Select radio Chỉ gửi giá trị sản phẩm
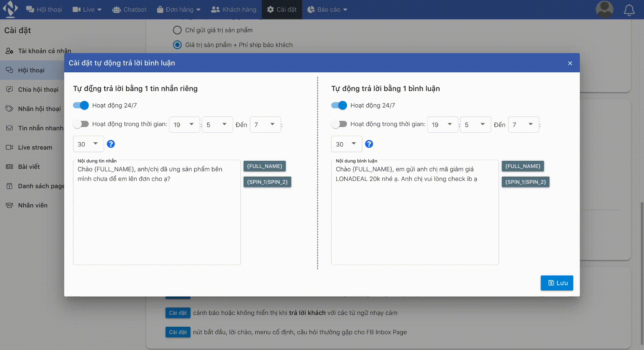Image resolution: width=644 pixels, height=350 pixels. pyautogui.click(x=177, y=30)
